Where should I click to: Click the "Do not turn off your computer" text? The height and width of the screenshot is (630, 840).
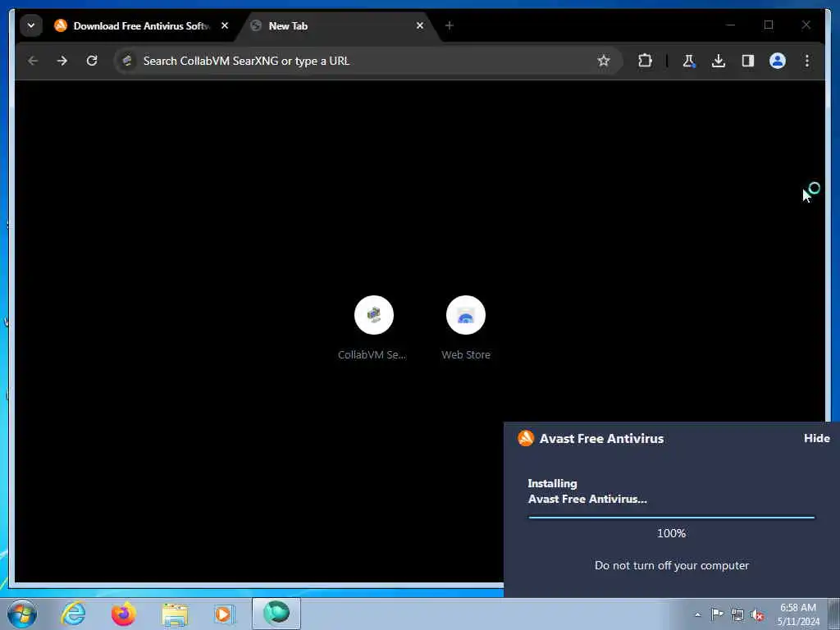[x=672, y=565]
